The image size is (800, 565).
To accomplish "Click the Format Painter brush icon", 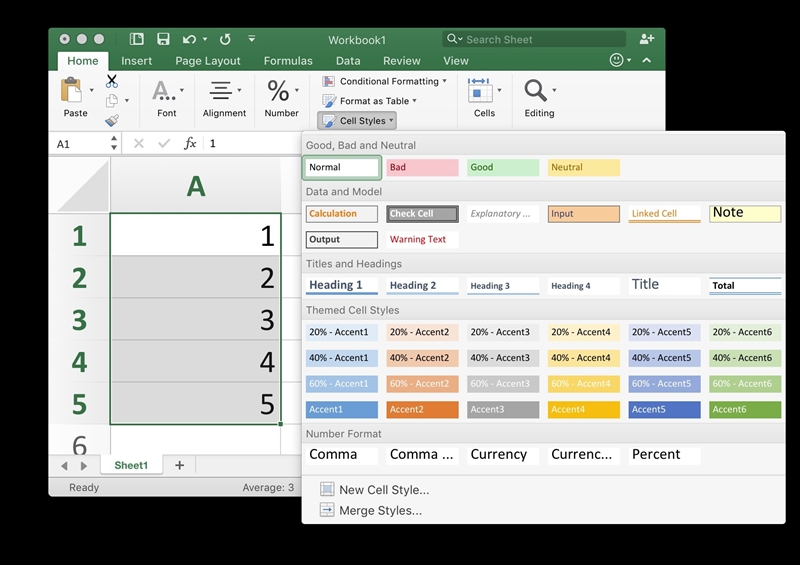I will point(112,120).
